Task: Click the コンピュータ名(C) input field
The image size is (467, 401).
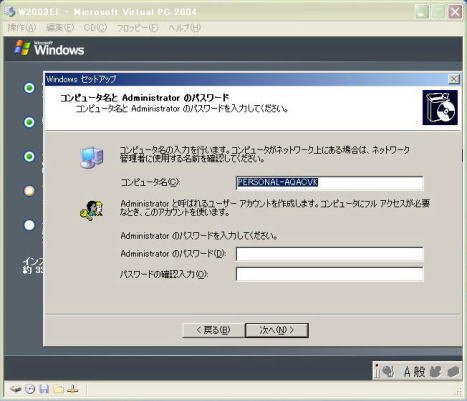Action: (330, 183)
